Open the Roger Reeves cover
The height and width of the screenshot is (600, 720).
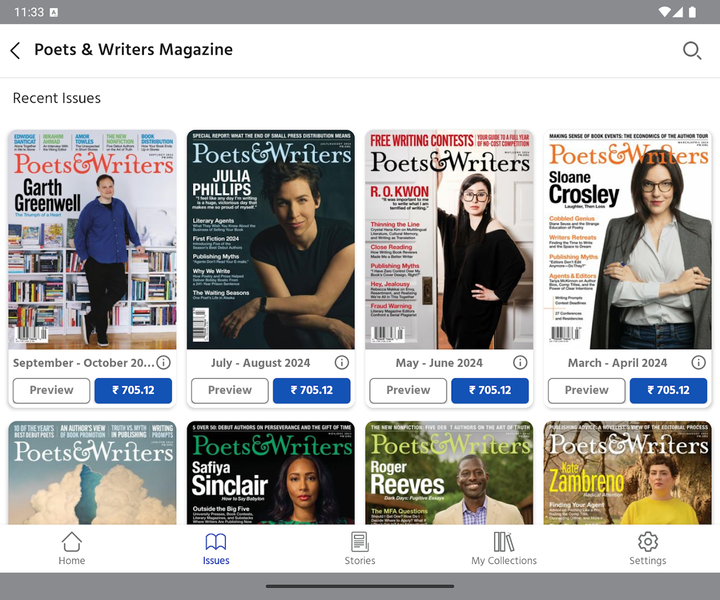click(x=449, y=473)
